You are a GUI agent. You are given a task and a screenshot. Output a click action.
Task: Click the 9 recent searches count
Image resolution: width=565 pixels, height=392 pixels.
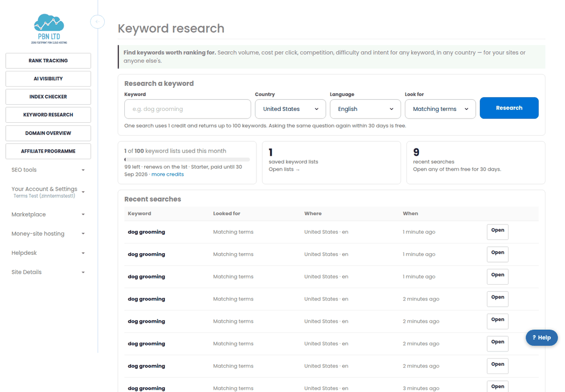pos(416,152)
